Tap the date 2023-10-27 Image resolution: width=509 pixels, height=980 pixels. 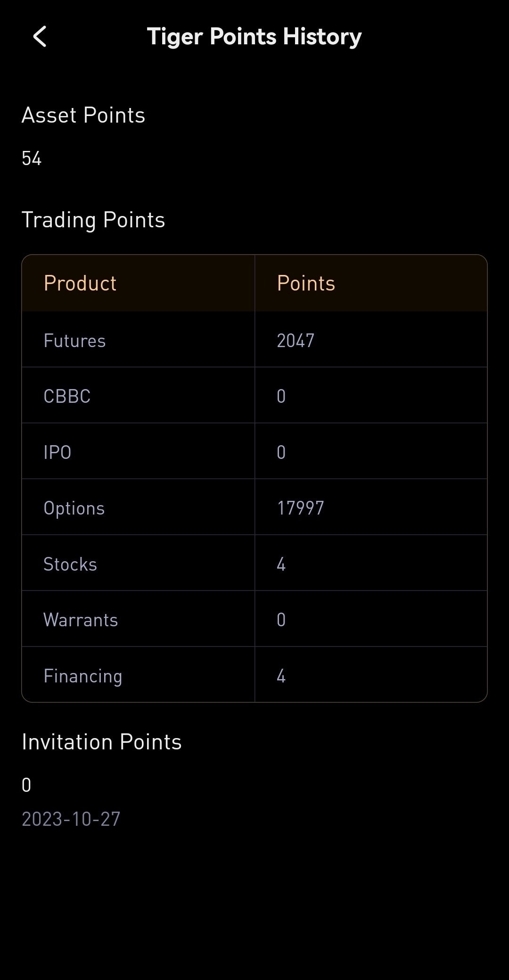click(71, 819)
